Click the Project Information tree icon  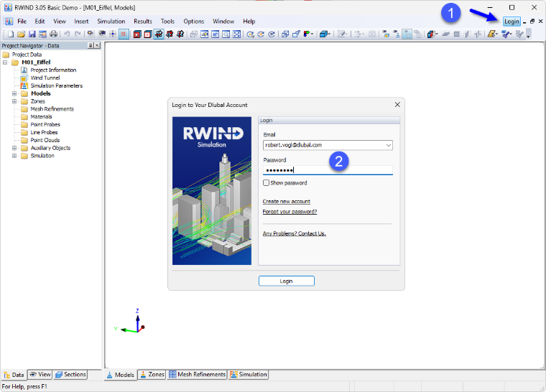coord(24,70)
